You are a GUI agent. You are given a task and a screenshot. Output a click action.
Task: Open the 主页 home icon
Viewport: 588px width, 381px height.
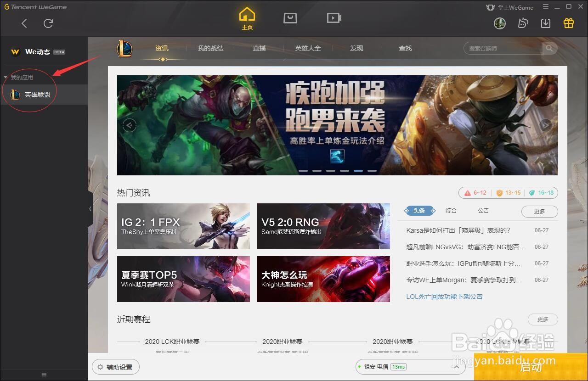tap(247, 18)
